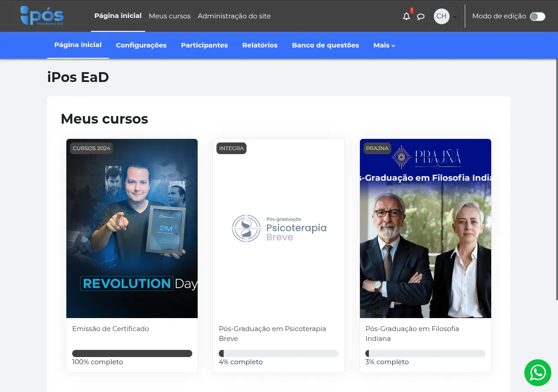The height and width of the screenshot is (392, 558).
Task: Open Administração do site menu
Action: click(234, 16)
